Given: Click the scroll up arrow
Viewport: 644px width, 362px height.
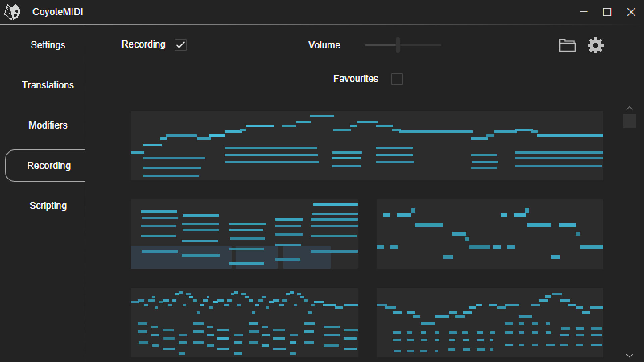Looking at the screenshot, I should (629, 108).
